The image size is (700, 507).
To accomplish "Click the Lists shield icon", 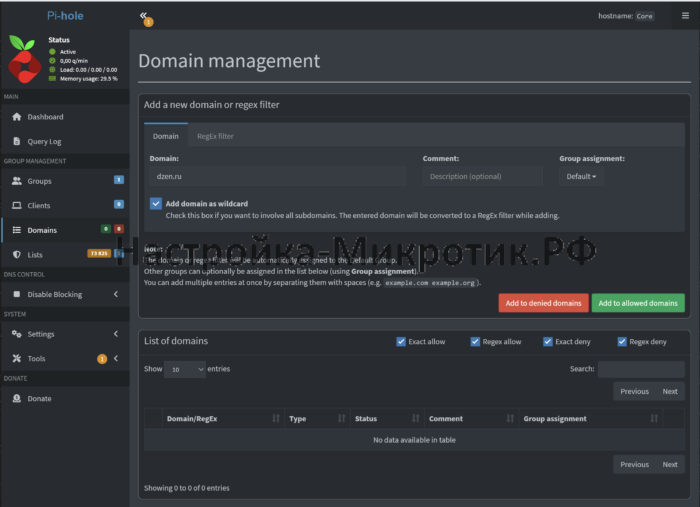I will pyautogui.click(x=17, y=254).
